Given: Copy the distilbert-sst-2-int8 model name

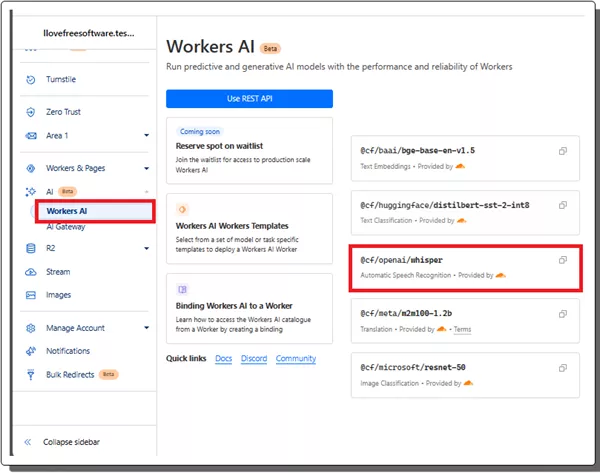Looking at the screenshot, I should [562, 205].
